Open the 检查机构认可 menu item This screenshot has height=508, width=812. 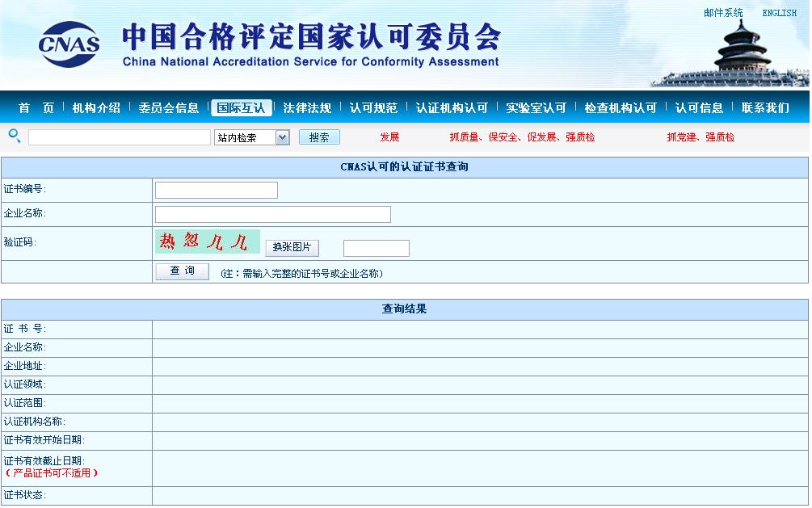point(621,107)
